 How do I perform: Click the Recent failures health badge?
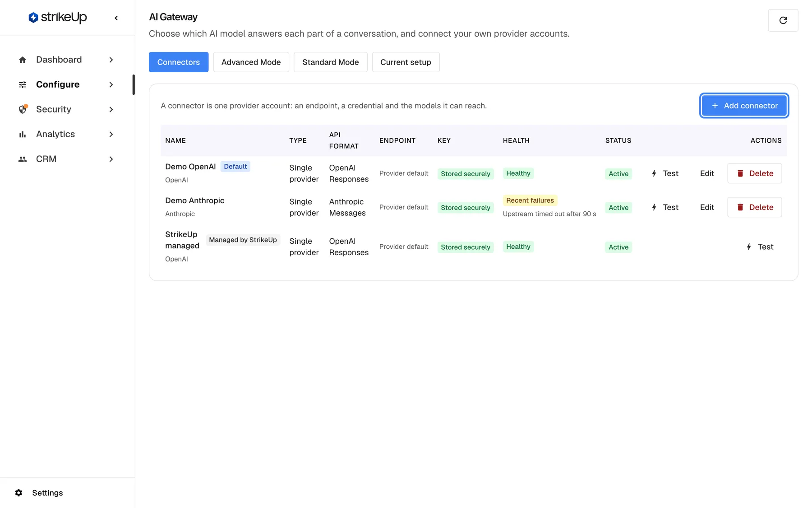pos(530,200)
